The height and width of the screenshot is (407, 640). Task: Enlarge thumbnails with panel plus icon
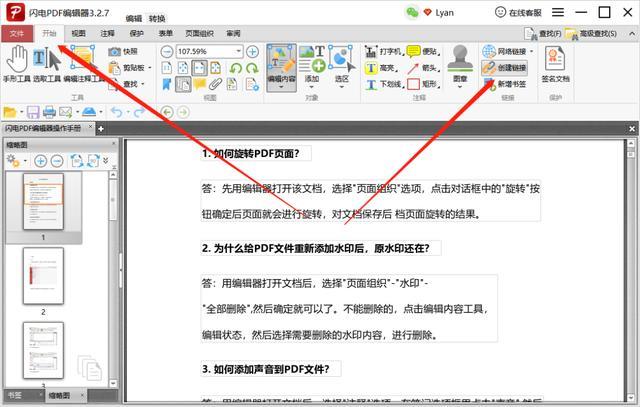click(x=40, y=161)
